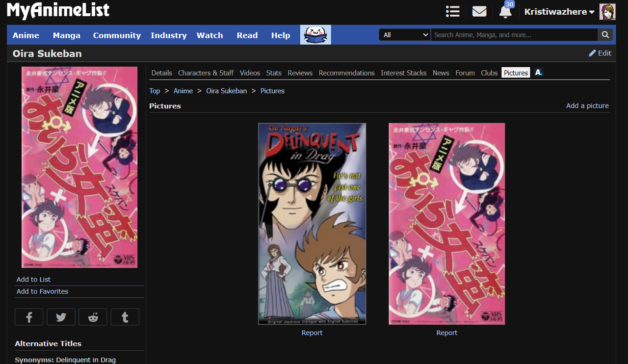Select the Pictures tab
The image size is (628, 364).
click(x=516, y=73)
